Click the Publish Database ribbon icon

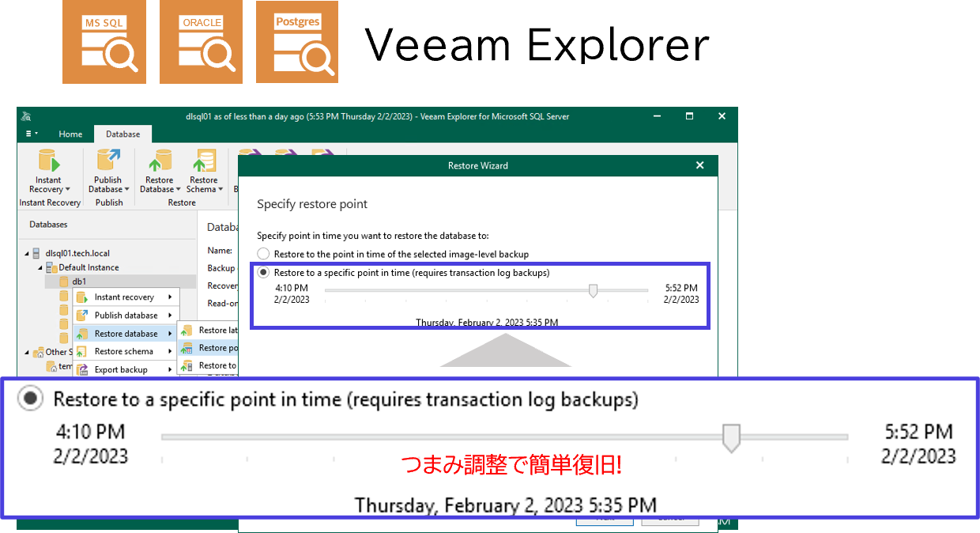coord(107,161)
